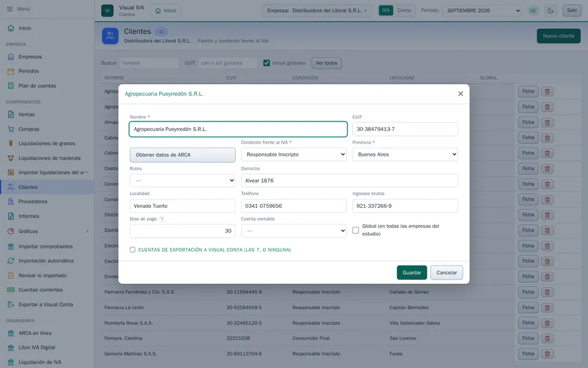Expand the Gráficos submenu chevron
The width and height of the screenshot is (588, 368).
click(x=88, y=231)
